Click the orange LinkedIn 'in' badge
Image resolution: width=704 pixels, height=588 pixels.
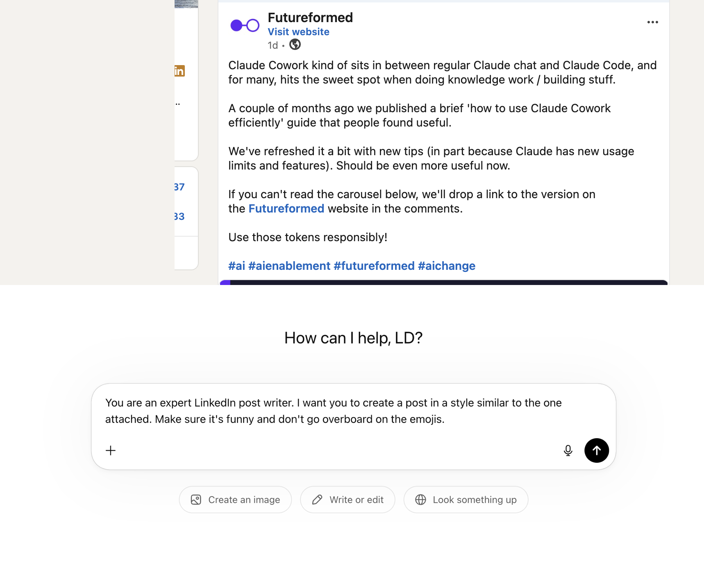click(x=179, y=71)
